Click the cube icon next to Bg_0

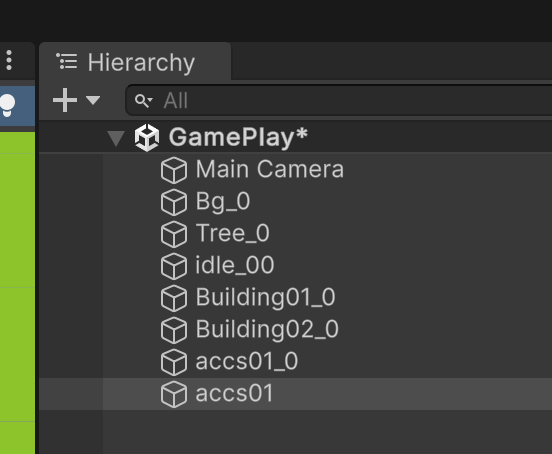point(174,202)
